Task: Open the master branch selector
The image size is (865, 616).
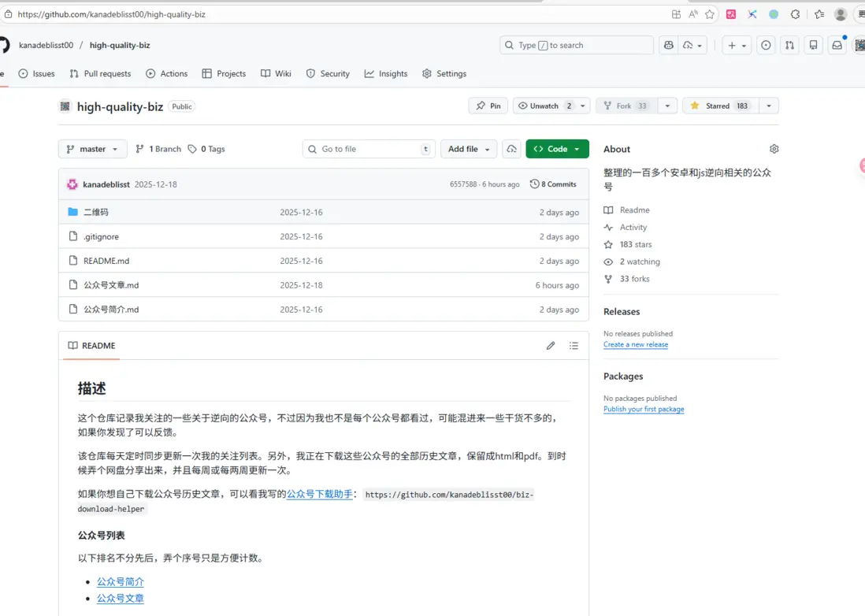Action: click(x=92, y=149)
